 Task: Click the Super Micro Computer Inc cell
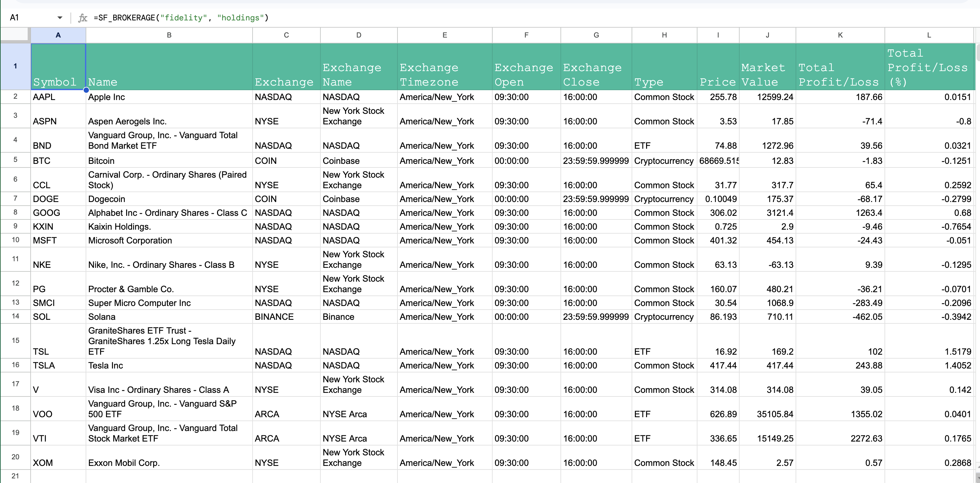[169, 303]
